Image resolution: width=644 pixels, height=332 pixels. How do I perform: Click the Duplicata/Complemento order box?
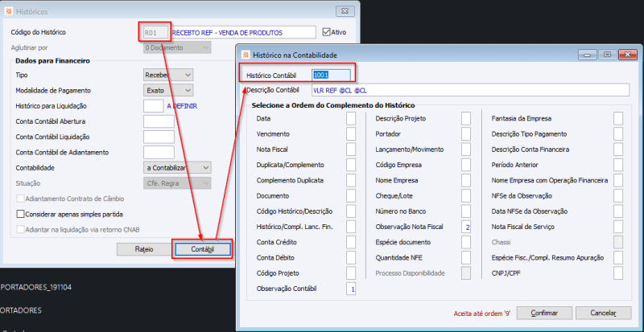click(351, 165)
